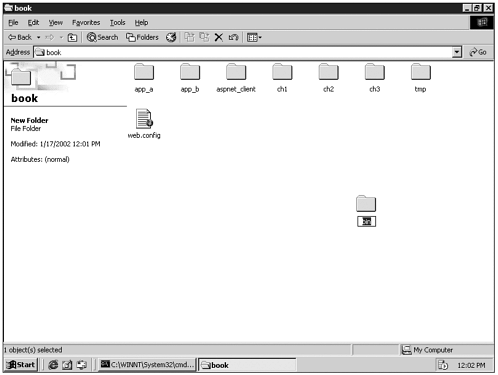Open the Tools menu
Image resolution: width=498 pixels, height=375 pixels.
pyautogui.click(x=117, y=23)
